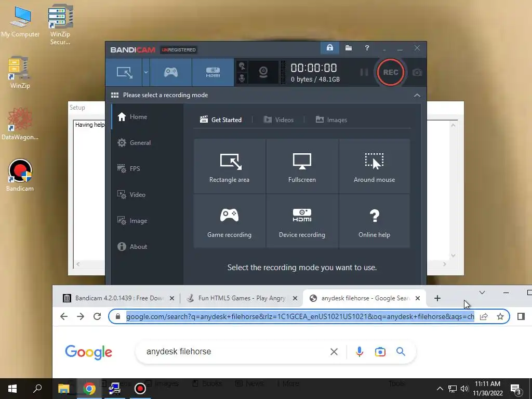Open the output folder icon in Bandicam

click(349, 48)
